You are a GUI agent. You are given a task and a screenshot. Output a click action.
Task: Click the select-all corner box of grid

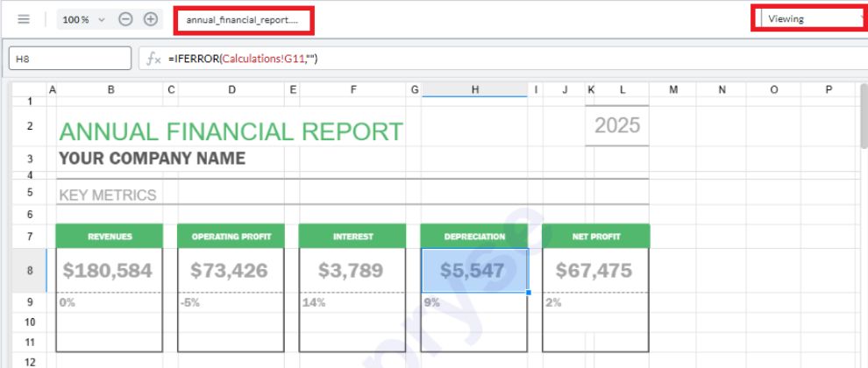pos(29,89)
